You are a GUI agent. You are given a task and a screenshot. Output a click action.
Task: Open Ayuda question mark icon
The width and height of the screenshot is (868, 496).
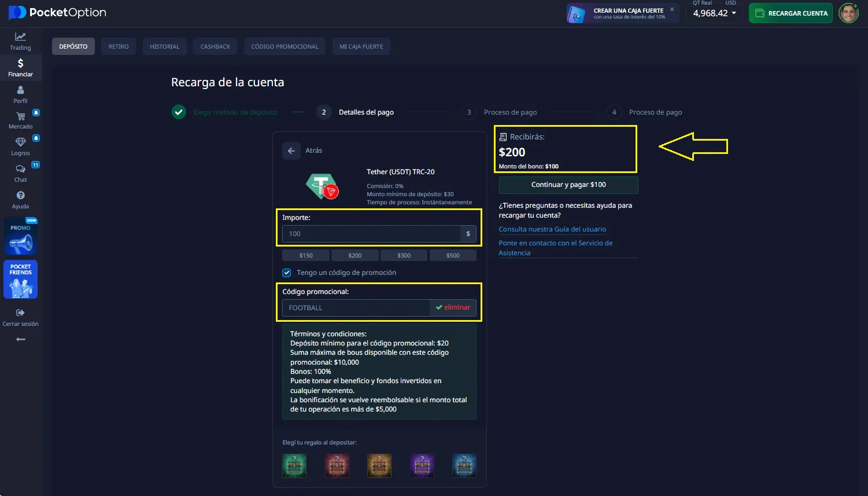[x=20, y=196]
